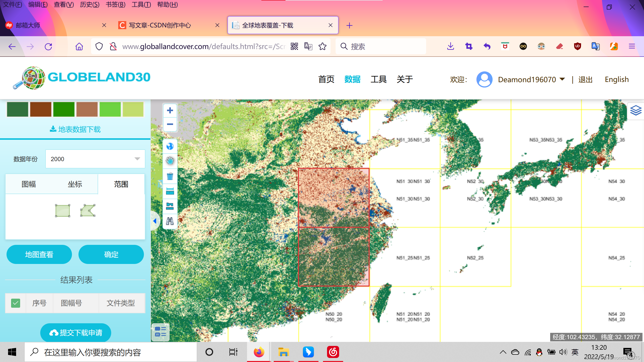Image resolution: width=644 pixels, height=362 pixels.
Task: Click the Windows taskbar search box
Action: [x=111, y=352]
